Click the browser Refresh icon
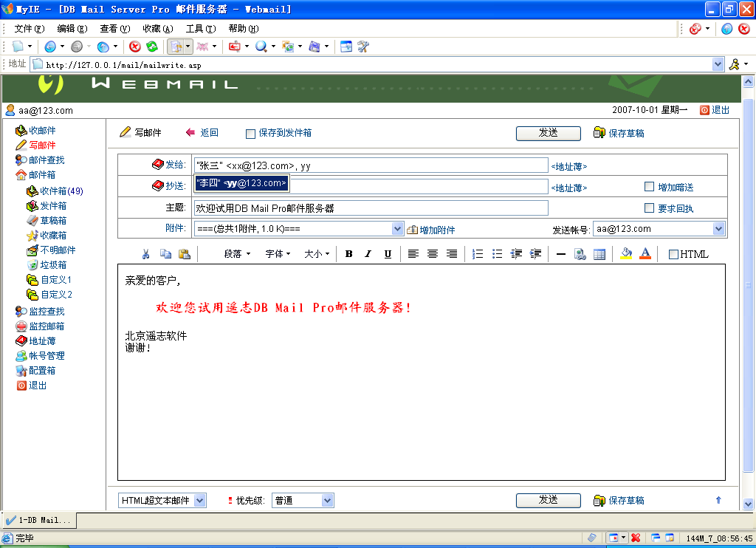The height and width of the screenshot is (548, 756). pyautogui.click(x=152, y=47)
